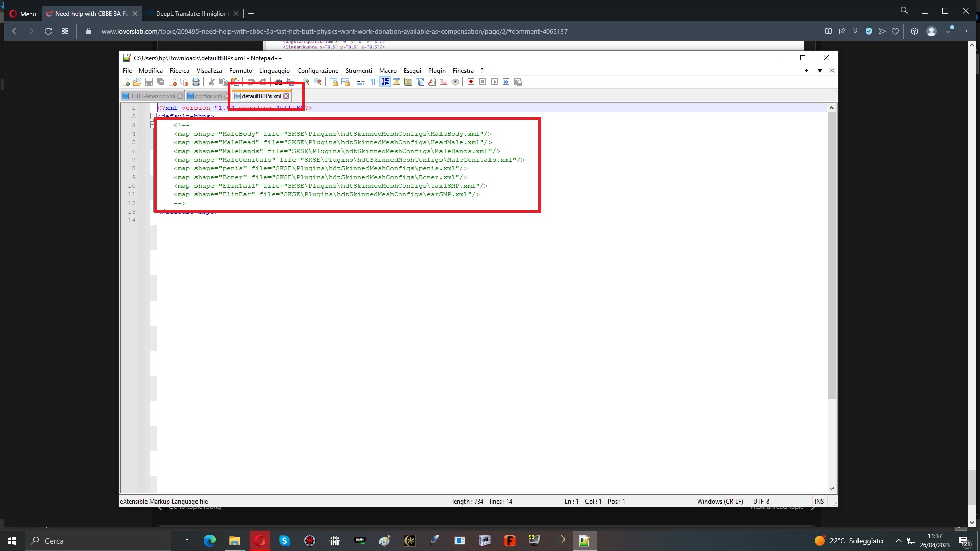
Task: Switch to the configs.xml tab
Action: click(x=208, y=96)
